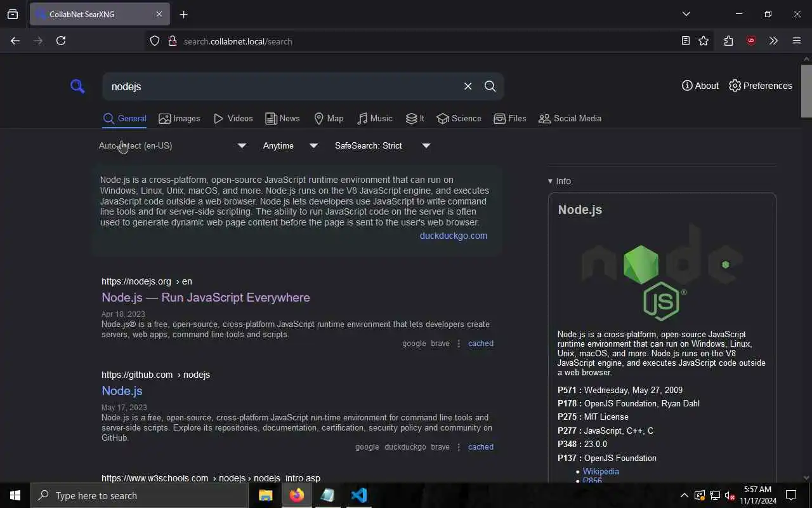The height and width of the screenshot is (508, 812).
Task: Switch to the Science tab
Action: click(x=459, y=119)
